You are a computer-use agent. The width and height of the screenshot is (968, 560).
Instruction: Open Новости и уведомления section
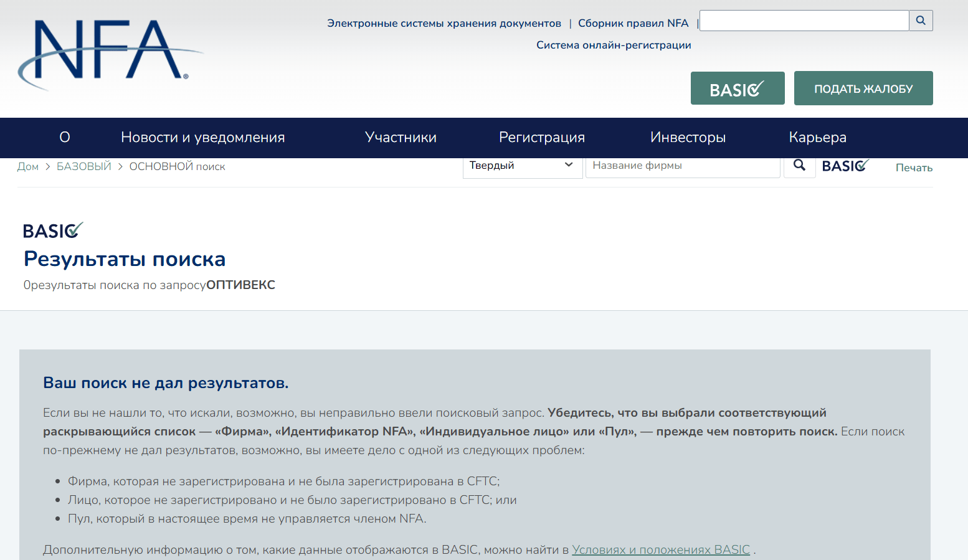pos(203,137)
